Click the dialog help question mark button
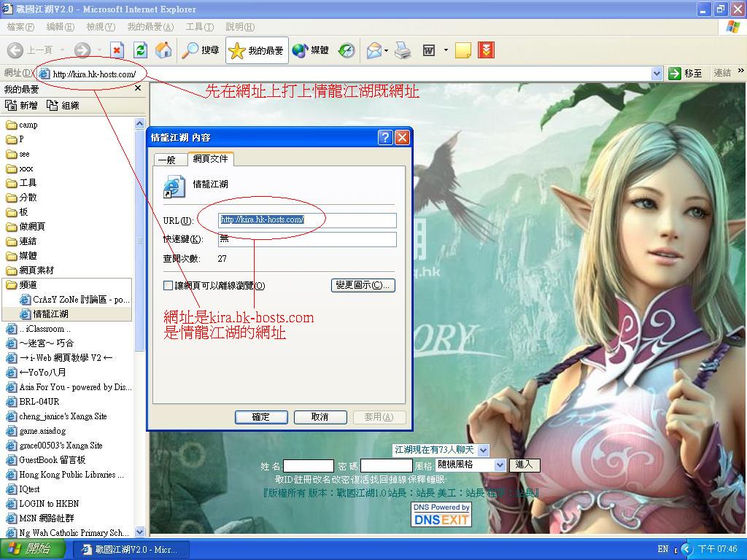Viewport: 747px width, 560px height. click(x=385, y=138)
